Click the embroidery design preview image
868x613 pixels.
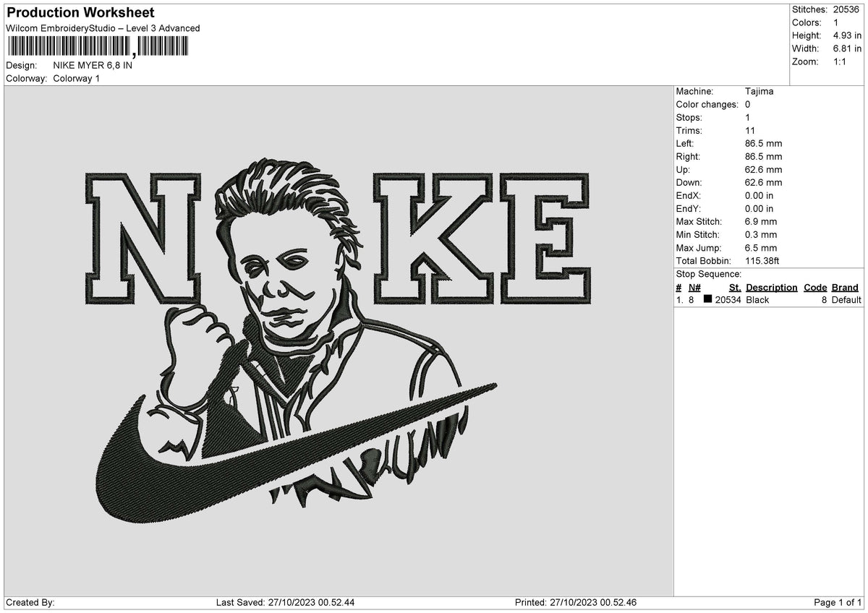pyautogui.click(x=339, y=340)
